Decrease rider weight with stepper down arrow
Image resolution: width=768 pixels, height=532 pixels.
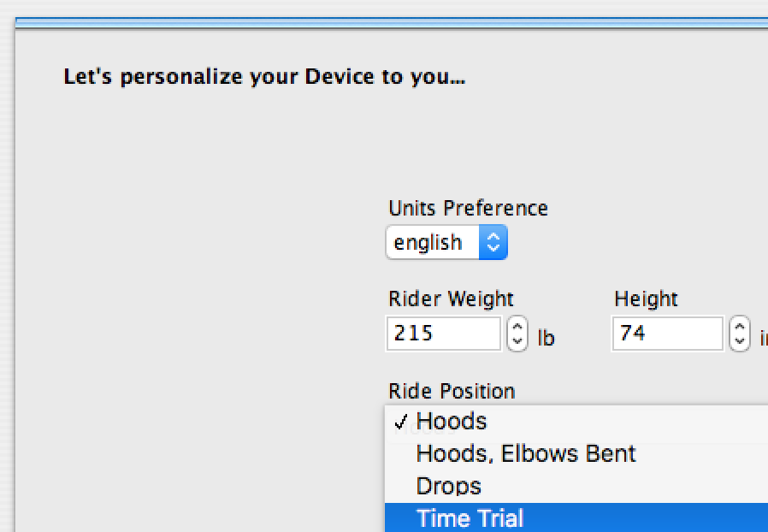pyautogui.click(x=517, y=341)
